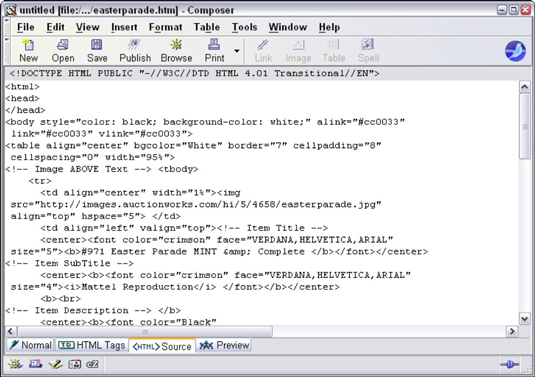Viewport: 535px width, 377px height.
Task: Open the View menu
Action: (x=88, y=27)
